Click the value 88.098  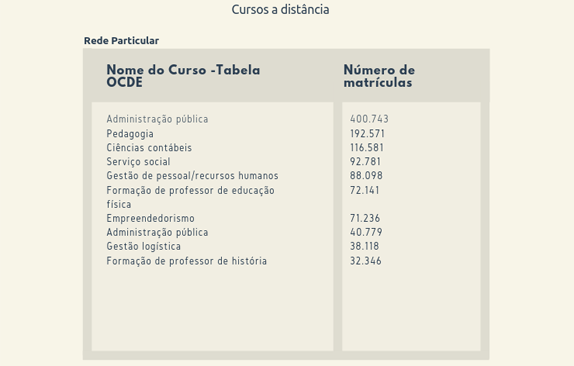366,176
